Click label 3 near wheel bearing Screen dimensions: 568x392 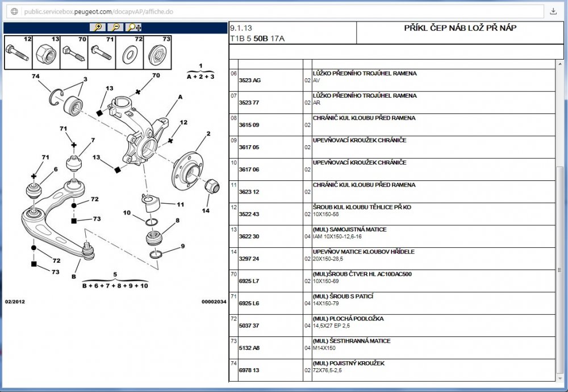pyautogui.click(x=85, y=79)
